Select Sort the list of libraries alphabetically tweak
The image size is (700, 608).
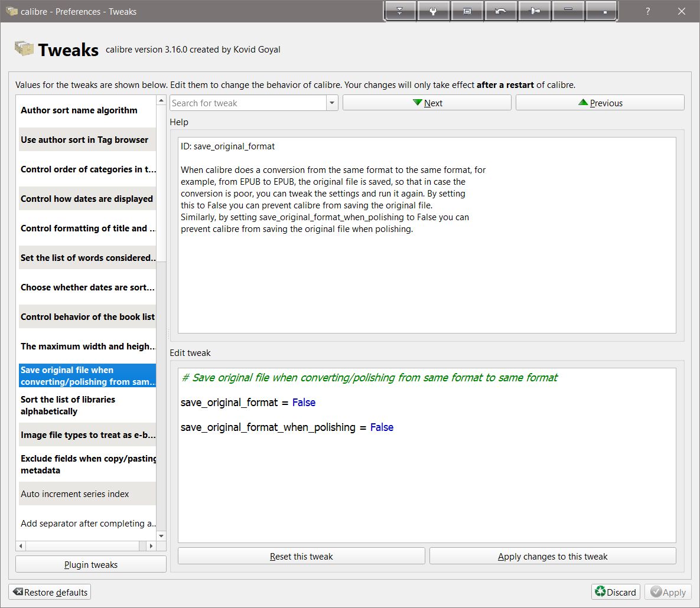(87, 405)
